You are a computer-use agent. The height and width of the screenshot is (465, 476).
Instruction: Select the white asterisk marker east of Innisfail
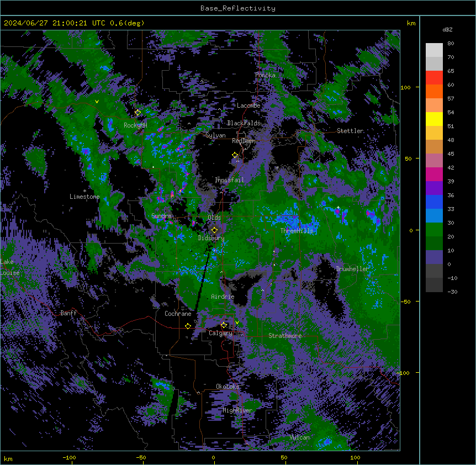coord(277,167)
